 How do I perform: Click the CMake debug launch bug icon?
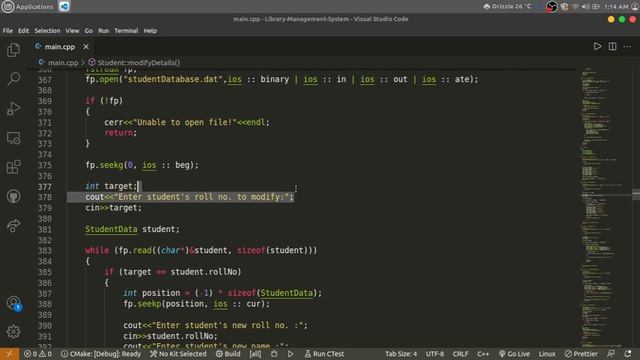point(274,354)
